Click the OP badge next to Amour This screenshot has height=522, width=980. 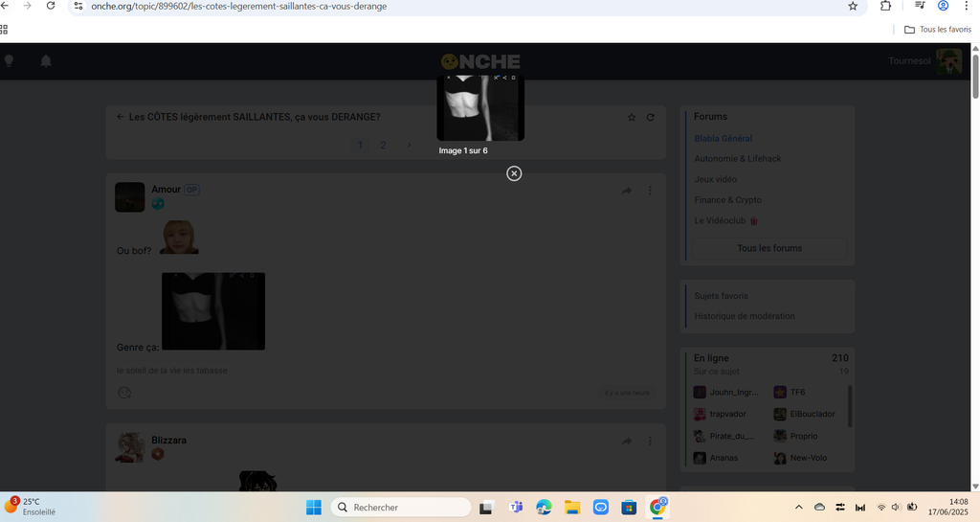pyautogui.click(x=191, y=190)
